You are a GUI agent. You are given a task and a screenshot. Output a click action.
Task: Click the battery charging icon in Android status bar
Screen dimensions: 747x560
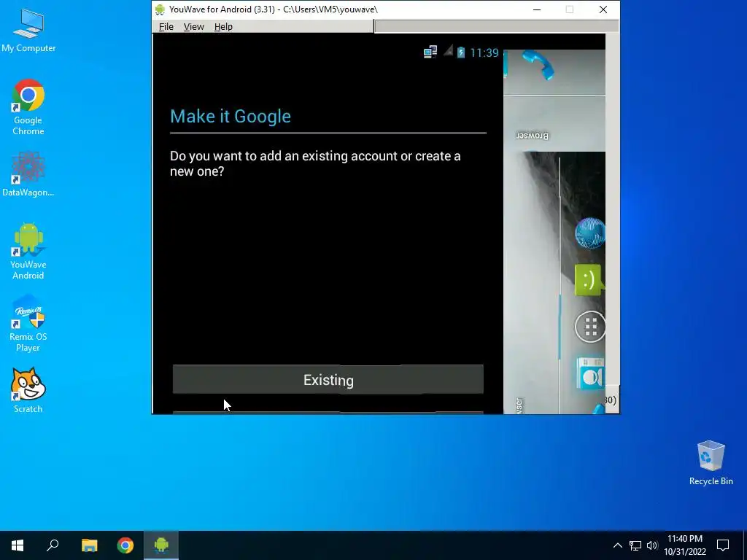coord(461,52)
